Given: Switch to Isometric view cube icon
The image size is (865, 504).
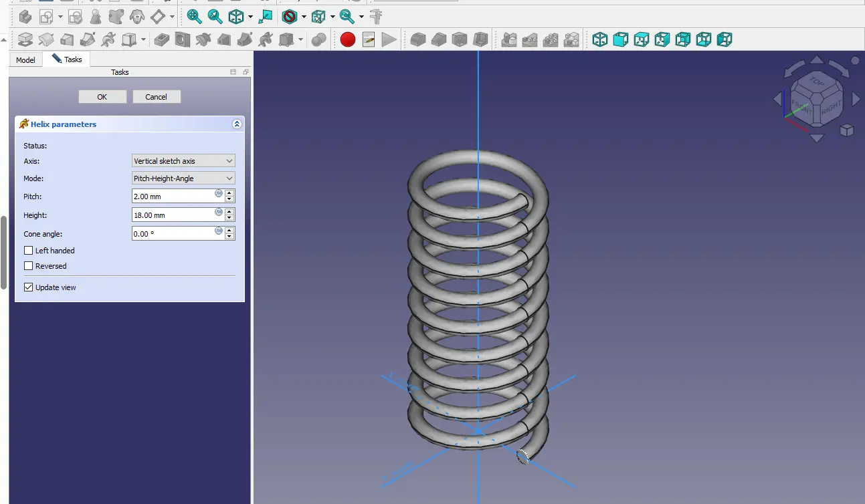Looking at the screenshot, I should coord(600,40).
